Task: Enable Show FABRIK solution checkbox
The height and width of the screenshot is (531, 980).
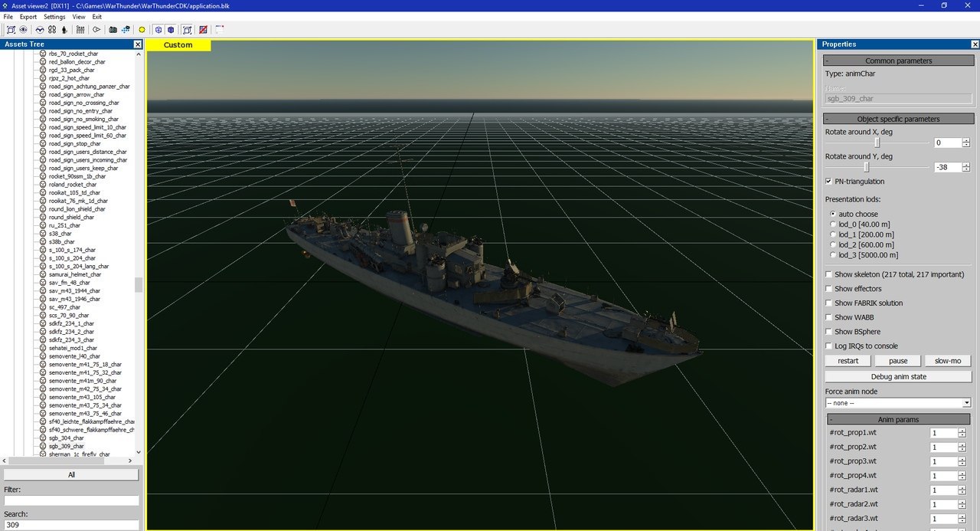Action: pos(828,303)
